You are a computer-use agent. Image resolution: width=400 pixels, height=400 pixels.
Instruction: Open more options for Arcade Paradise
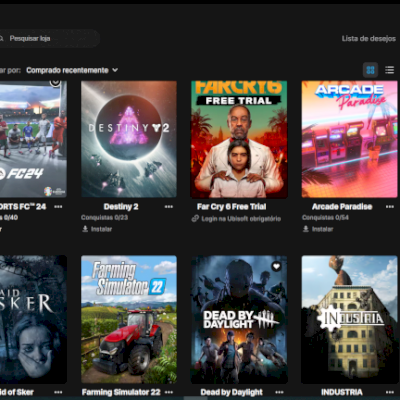click(390, 207)
